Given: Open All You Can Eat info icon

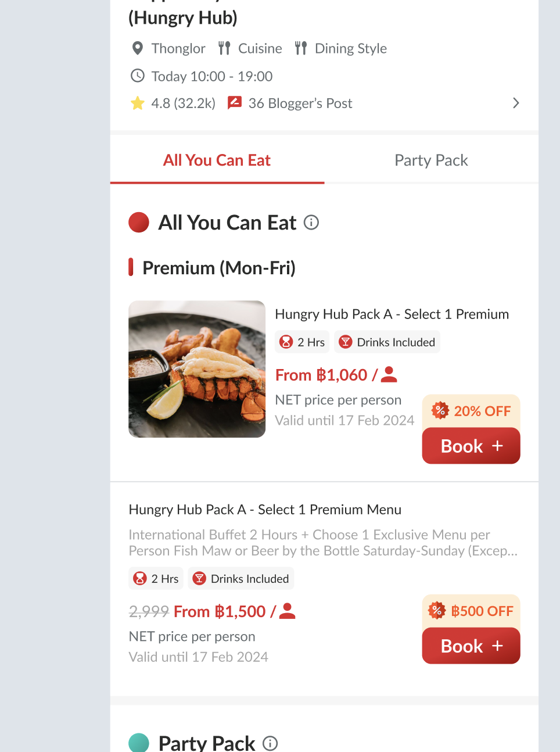Looking at the screenshot, I should 311,223.
